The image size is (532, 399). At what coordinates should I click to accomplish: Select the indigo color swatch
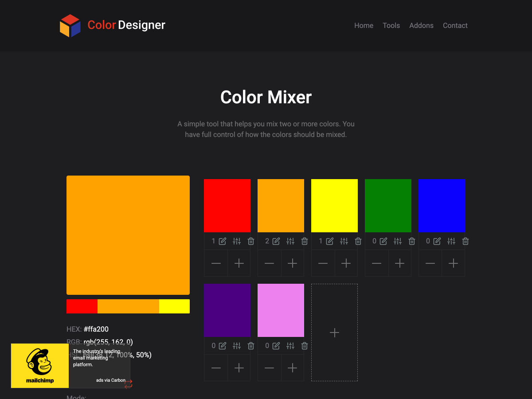(227, 310)
